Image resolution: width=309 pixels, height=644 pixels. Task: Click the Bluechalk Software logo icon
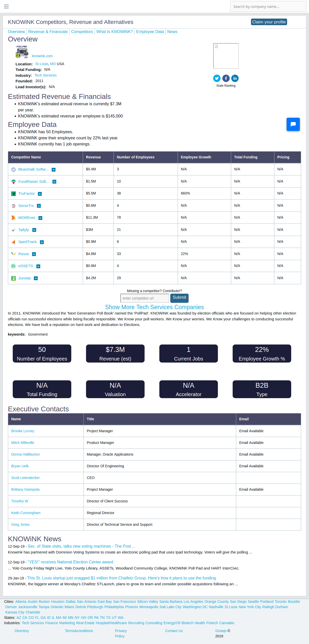click(x=13, y=170)
